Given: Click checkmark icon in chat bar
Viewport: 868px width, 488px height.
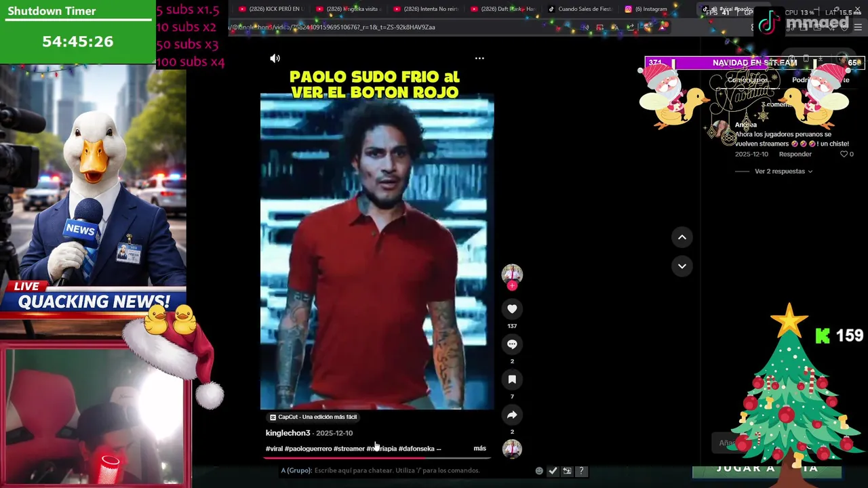Looking at the screenshot, I should pyautogui.click(x=553, y=470).
